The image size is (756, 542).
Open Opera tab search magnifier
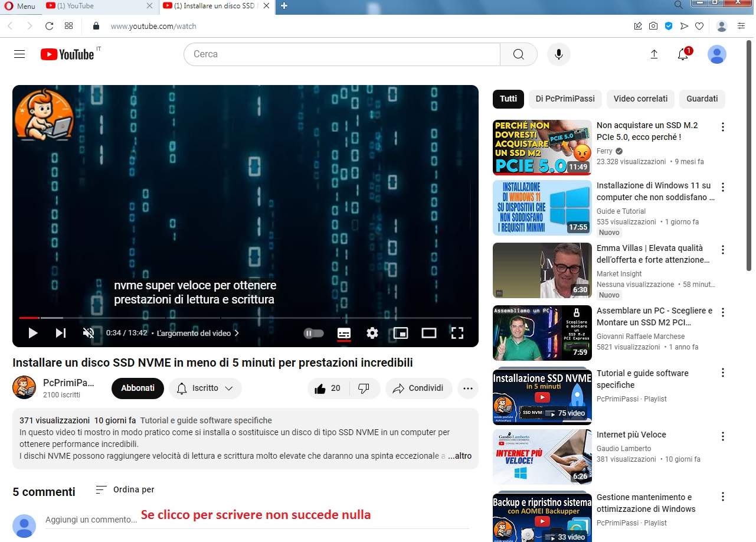679,5
